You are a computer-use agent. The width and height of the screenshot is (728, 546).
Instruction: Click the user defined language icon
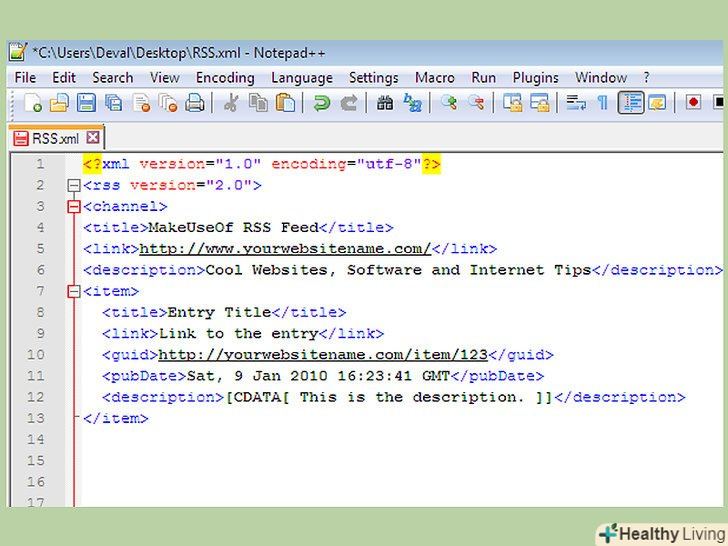click(x=657, y=103)
